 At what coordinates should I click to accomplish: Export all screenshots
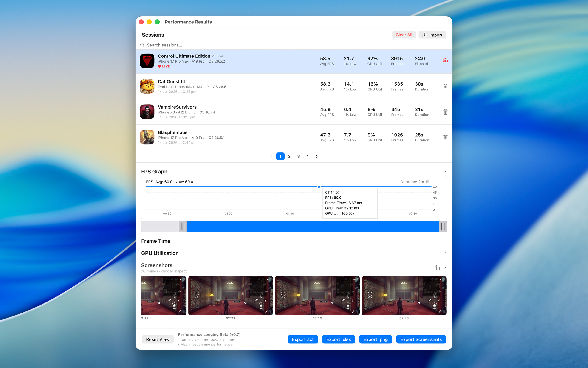tap(421, 339)
